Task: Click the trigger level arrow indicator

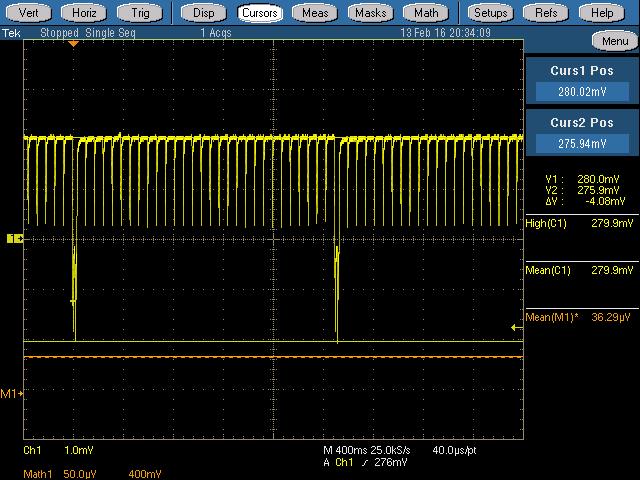Action: coord(516,327)
